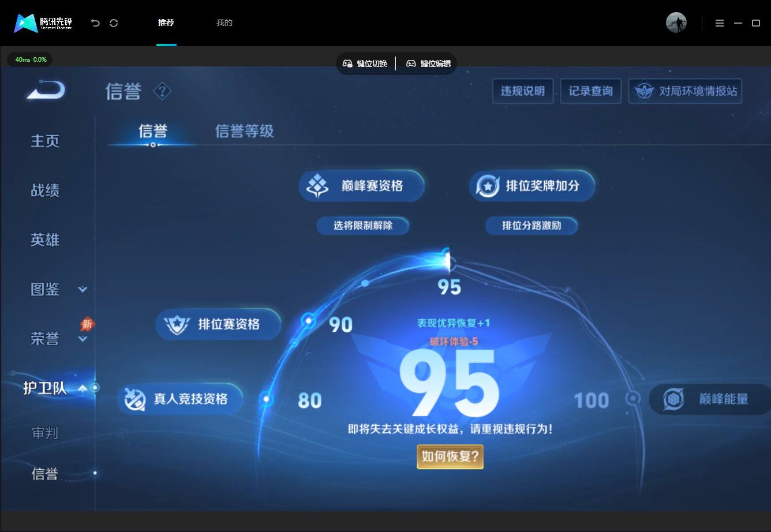Switch to the 推荐 tab

click(x=166, y=23)
